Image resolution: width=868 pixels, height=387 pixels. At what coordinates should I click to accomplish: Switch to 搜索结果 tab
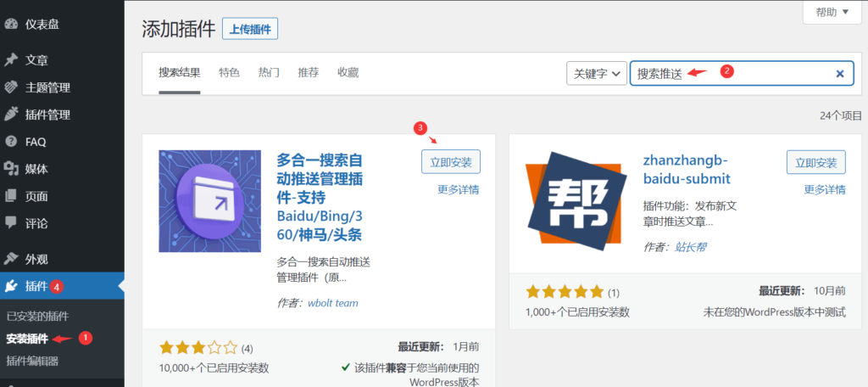180,73
